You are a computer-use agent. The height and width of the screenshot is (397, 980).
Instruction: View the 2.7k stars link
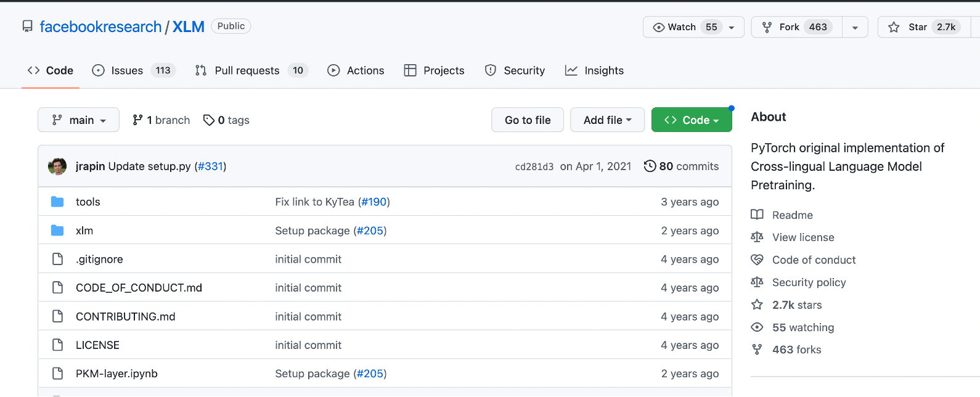797,305
